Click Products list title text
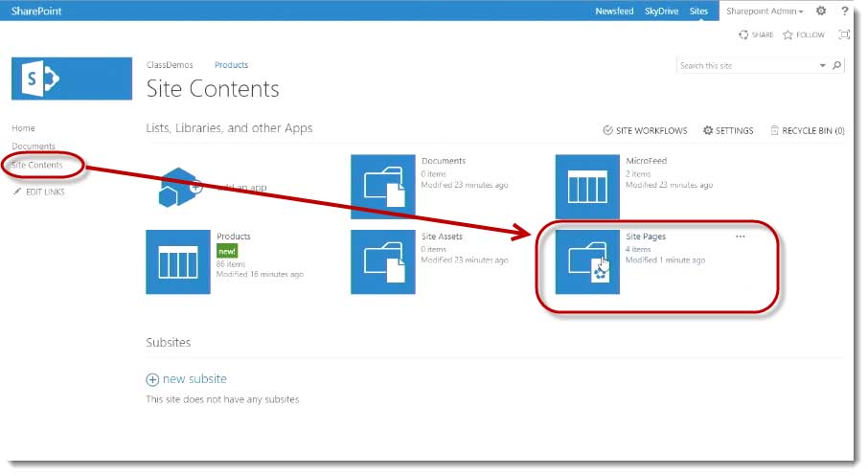868x475 pixels. click(233, 237)
